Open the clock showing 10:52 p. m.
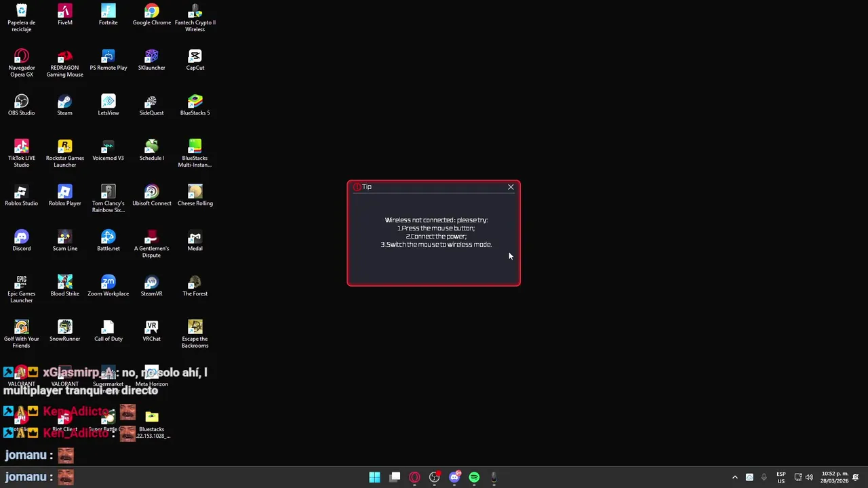The image size is (868, 488). pos(834,477)
